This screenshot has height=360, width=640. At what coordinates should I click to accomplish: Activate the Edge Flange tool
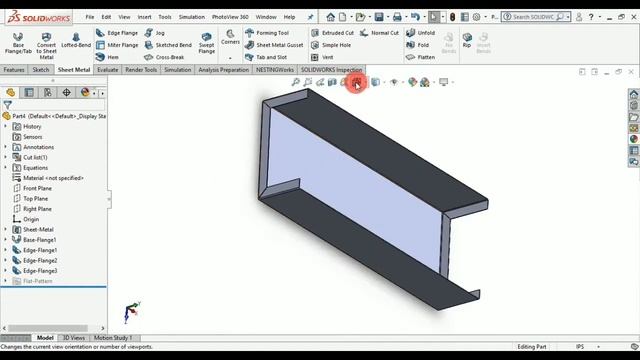(x=117, y=33)
